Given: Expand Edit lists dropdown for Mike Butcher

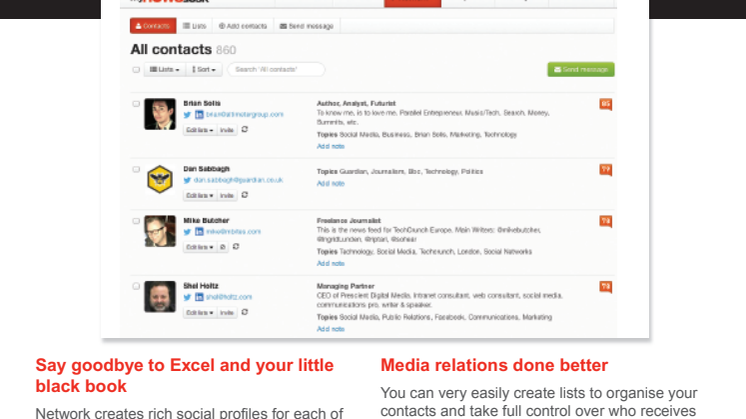Looking at the screenshot, I should (x=200, y=247).
